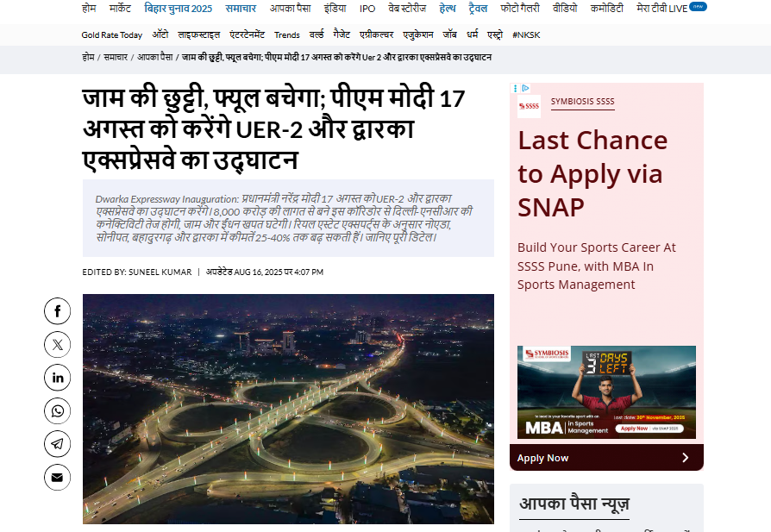Open the expressway interchange article photo
771x532 pixels.
tap(288, 409)
